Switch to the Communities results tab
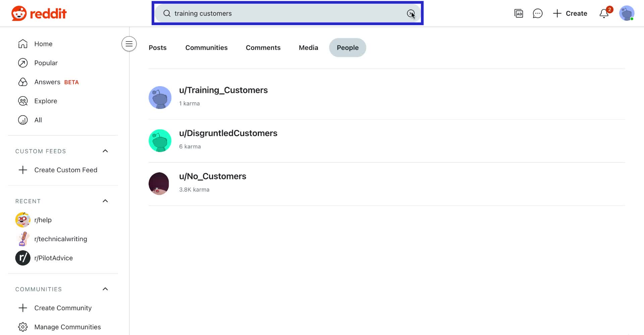This screenshot has width=644, height=335. tap(206, 48)
